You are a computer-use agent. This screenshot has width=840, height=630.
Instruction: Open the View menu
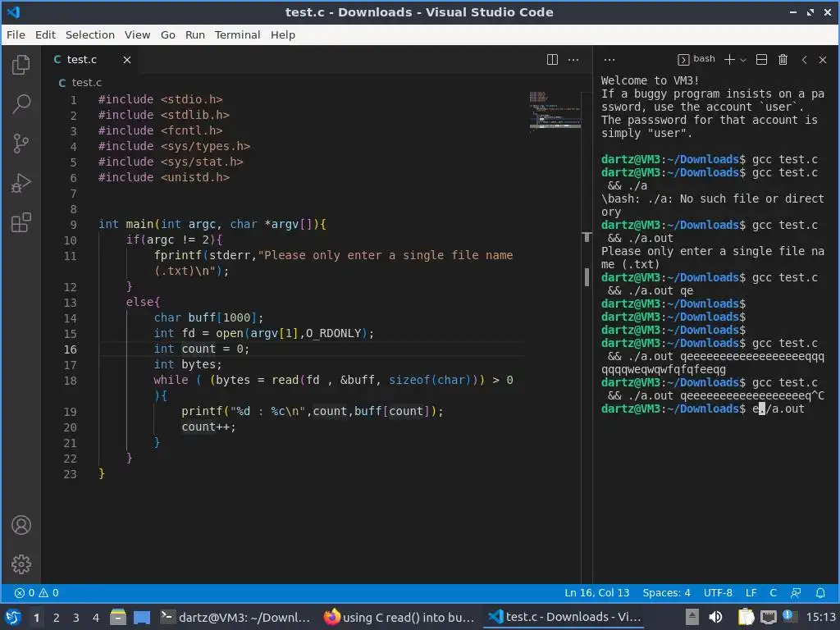click(137, 34)
